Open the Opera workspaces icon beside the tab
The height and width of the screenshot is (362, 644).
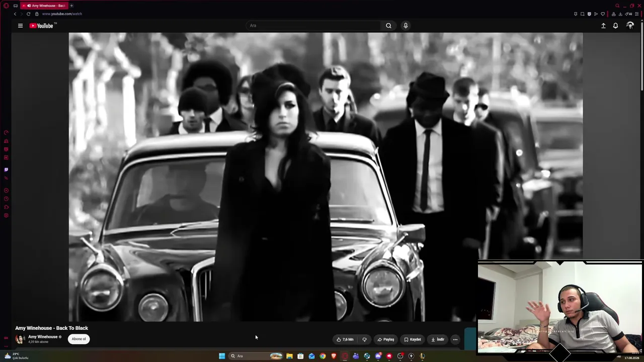pyautogui.click(x=16, y=6)
